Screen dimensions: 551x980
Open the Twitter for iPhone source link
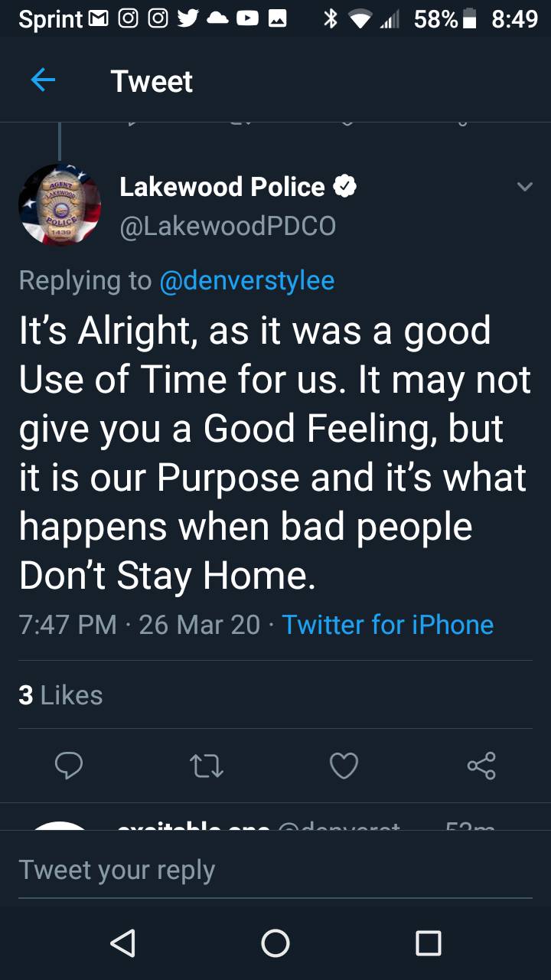(387, 625)
